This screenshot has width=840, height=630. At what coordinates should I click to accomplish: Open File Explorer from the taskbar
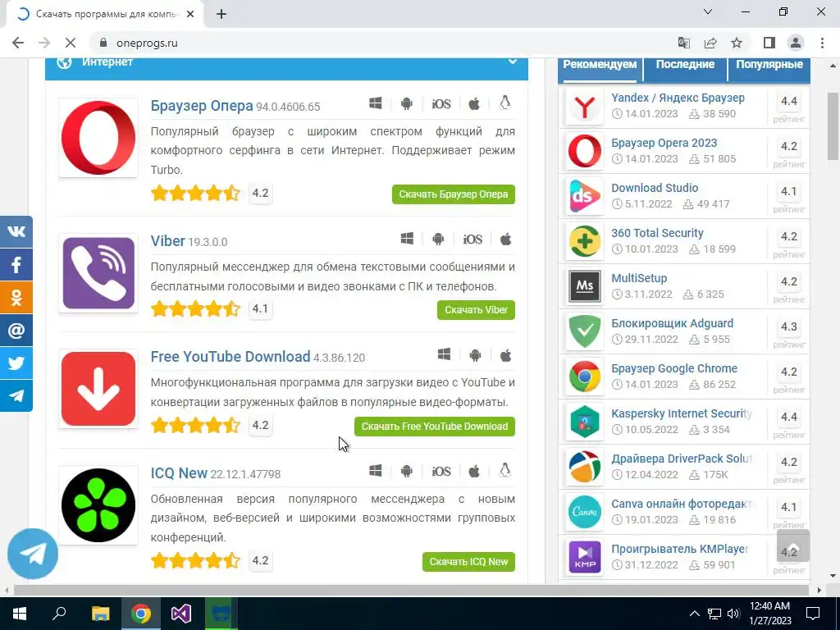click(x=100, y=614)
